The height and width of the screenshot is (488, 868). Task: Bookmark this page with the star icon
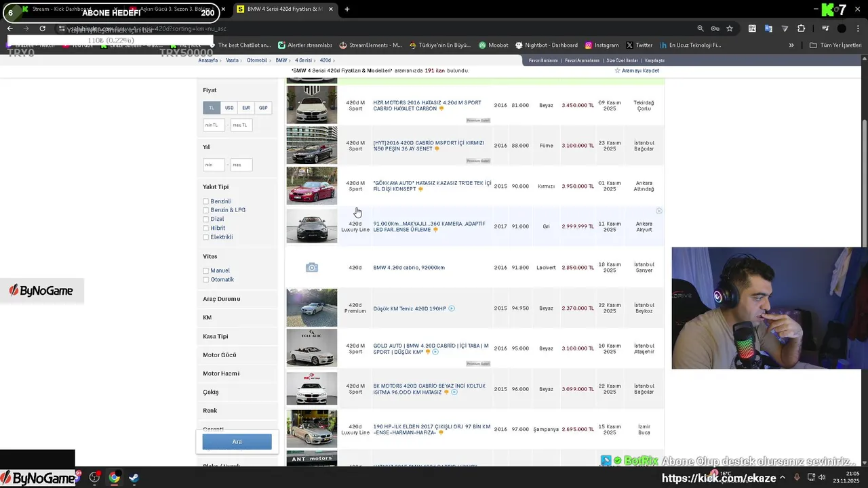click(x=730, y=28)
